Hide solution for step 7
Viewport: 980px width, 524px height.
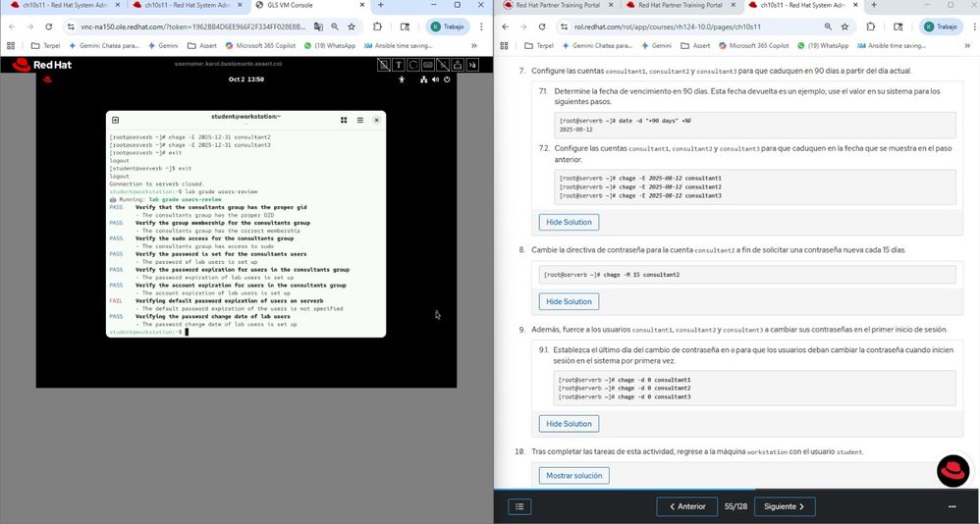[569, 222]
